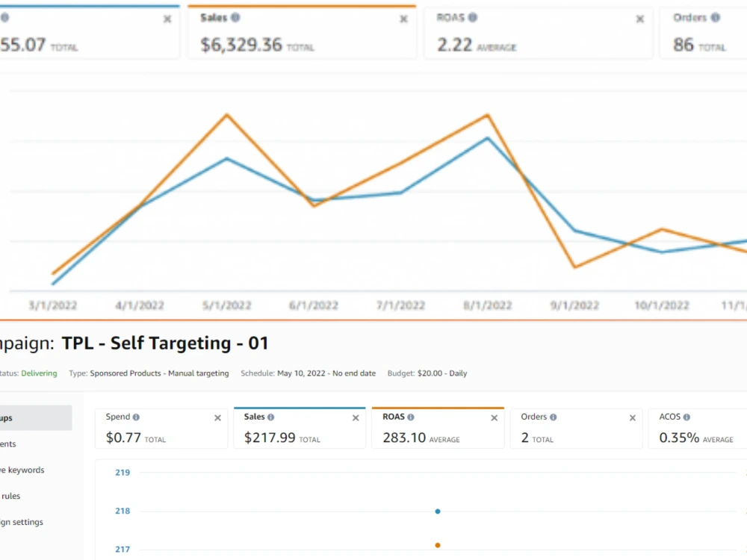
Task: Remove the 2.22 ROAS metric card
Action: pyautogui.click(x=640, y=19)
